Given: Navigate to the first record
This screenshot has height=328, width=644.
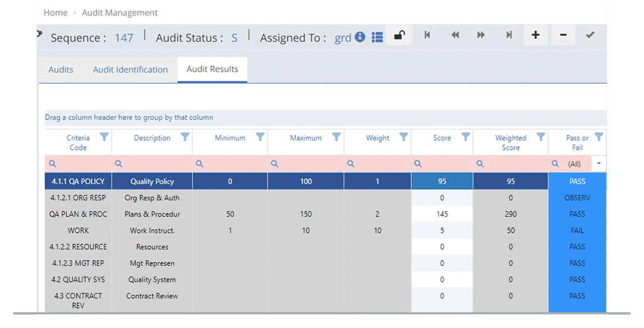Looking at the screenshot, I should 427,35.
